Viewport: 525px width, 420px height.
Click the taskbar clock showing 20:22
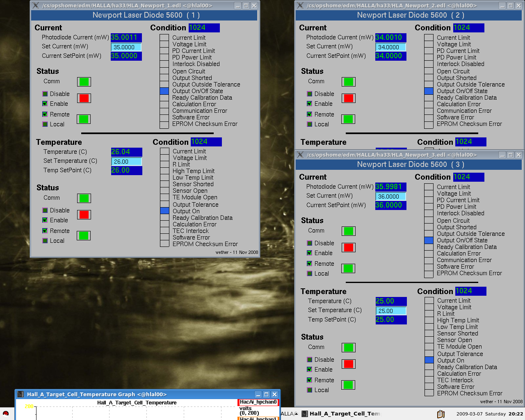coord(516,414)
